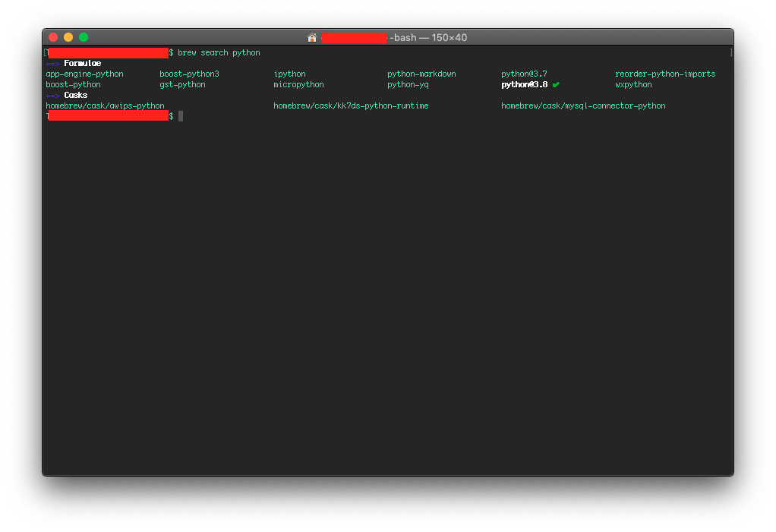Viewport: 776px width, 532px height.
Task: Click the home folder icon in title bar
Action: pyautogui.click(x=312, y=38)
